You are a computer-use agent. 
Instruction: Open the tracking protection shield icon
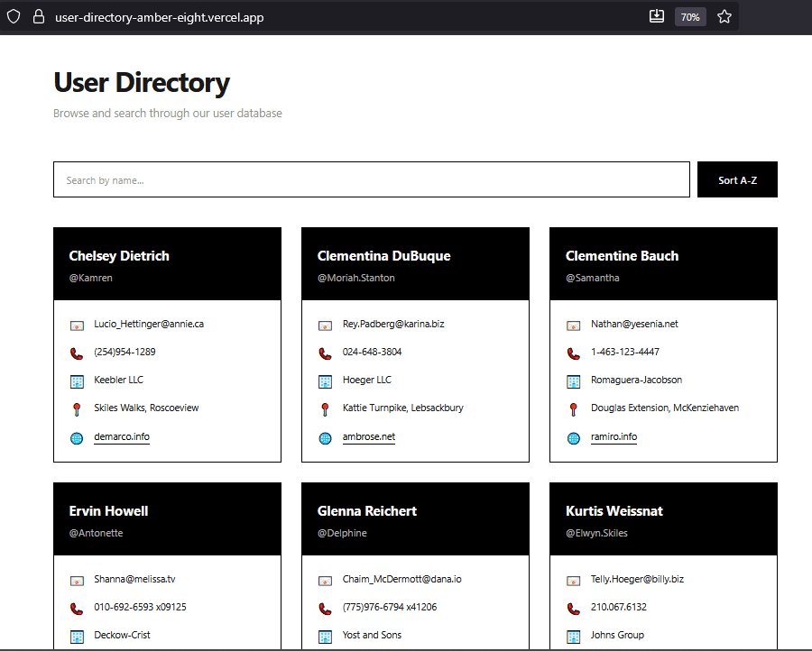coord(13,16)
